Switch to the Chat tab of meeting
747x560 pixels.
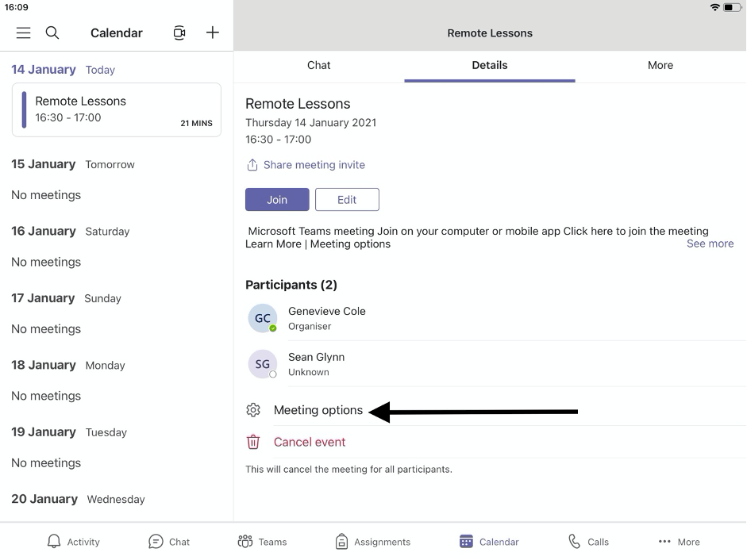click(x=318, y=65)
